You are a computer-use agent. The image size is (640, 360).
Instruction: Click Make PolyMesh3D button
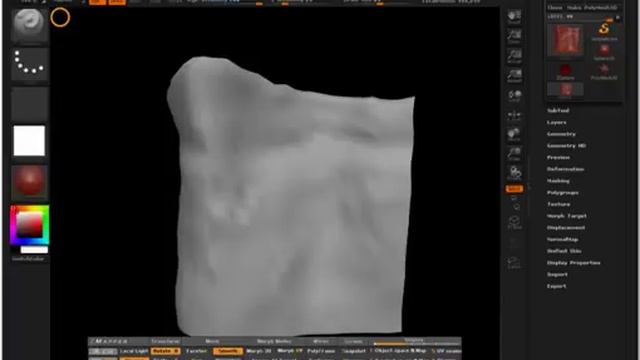(592, 7)
